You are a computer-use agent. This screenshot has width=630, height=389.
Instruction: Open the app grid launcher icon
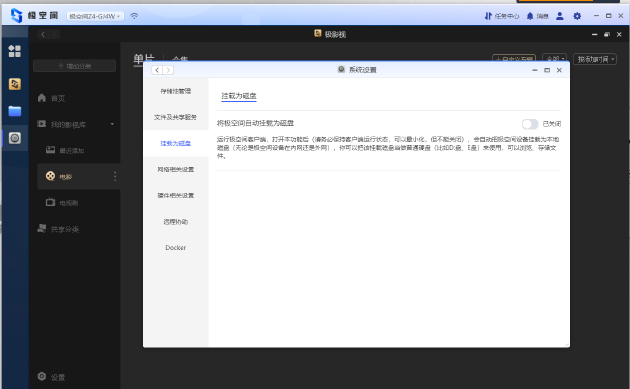[14, 51]
